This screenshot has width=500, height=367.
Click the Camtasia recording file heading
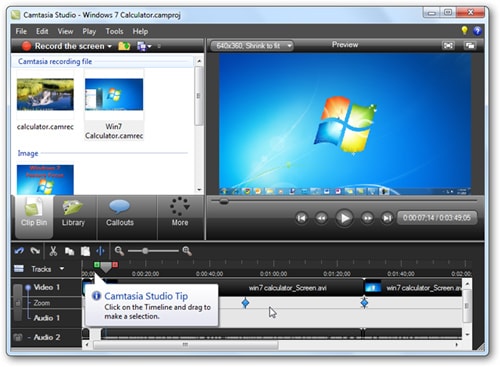point(55,61)
